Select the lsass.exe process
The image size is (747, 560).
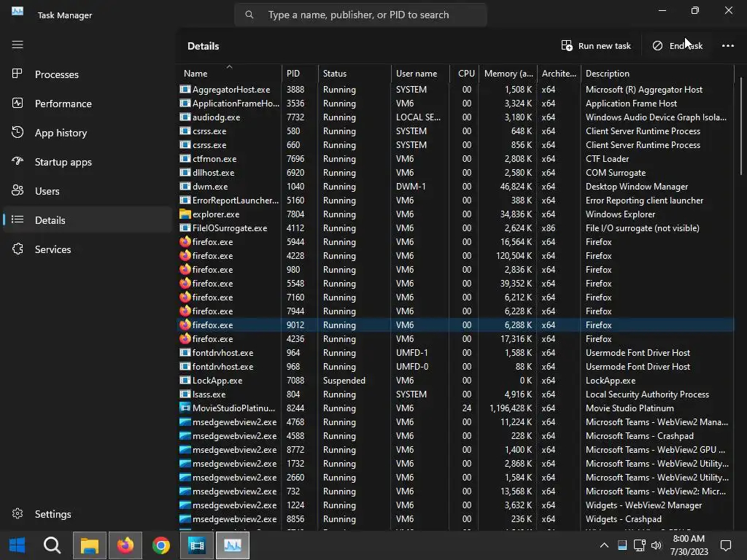click(x=455, y=394)
